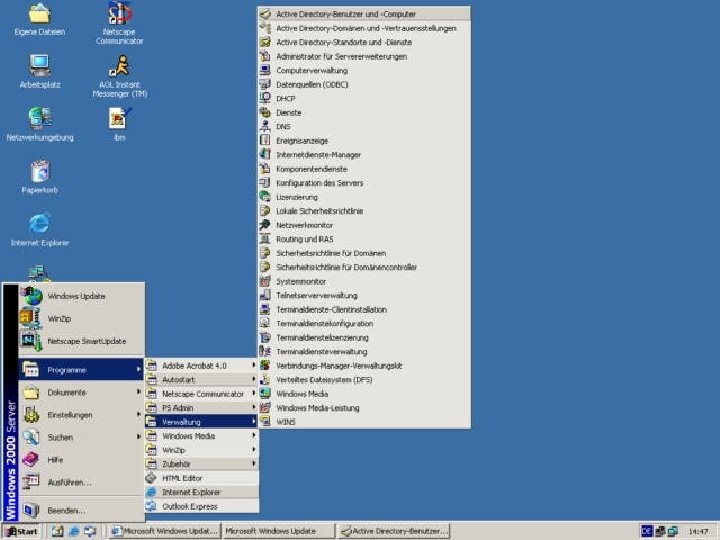The image size is (720, 540).
Task: Choose Hilfe in Start menu
Action: point(81,460)
